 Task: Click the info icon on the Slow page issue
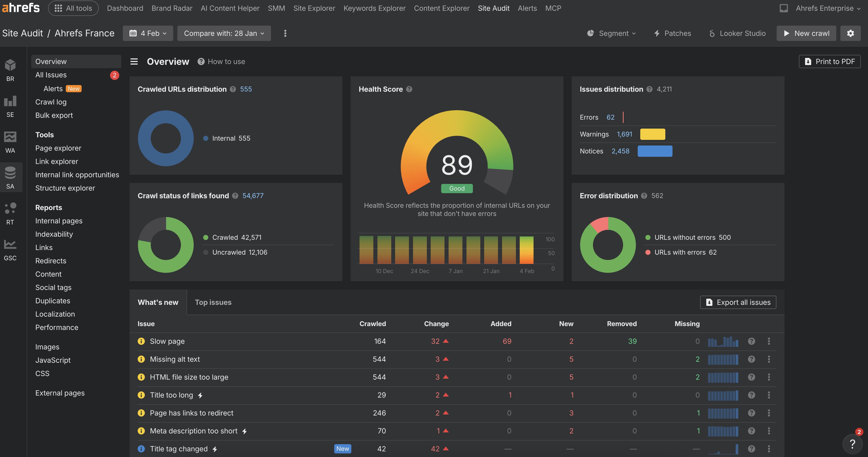click(141, 341)
